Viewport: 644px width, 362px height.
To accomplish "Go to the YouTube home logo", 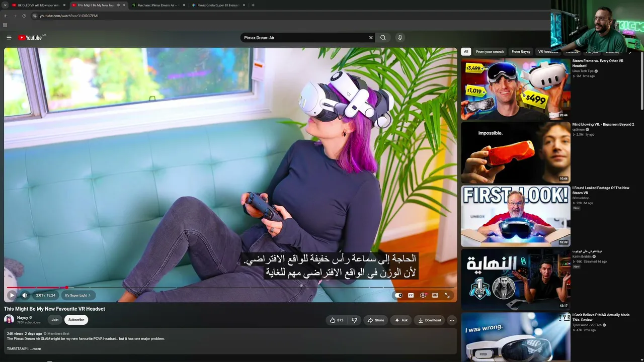I will [x=30, y=38].
